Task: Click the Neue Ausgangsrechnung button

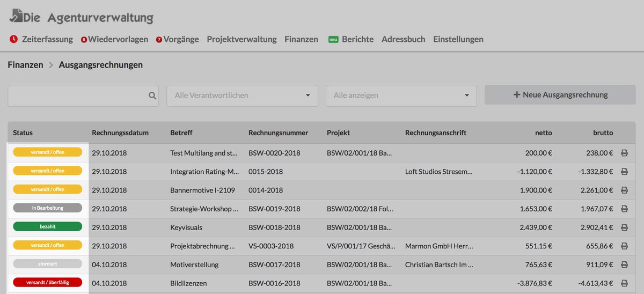Action: [x=560, y=95]
